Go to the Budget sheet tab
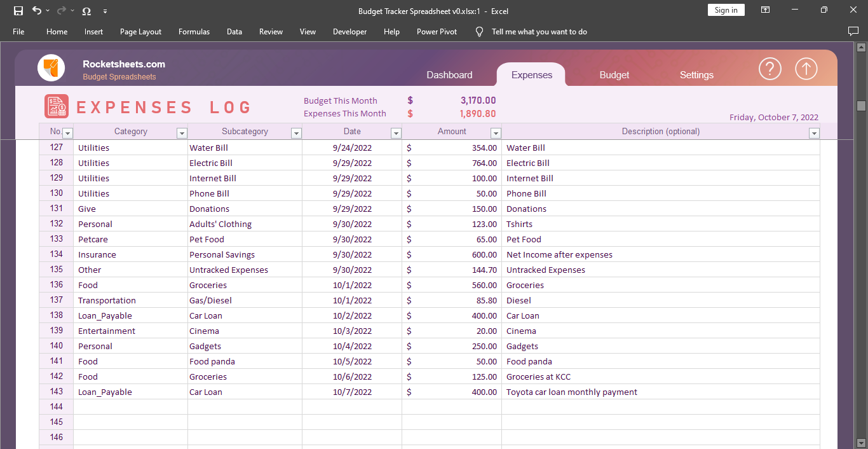Image resolution: width=868 pixels, height=449 pixels. (614, 75)
